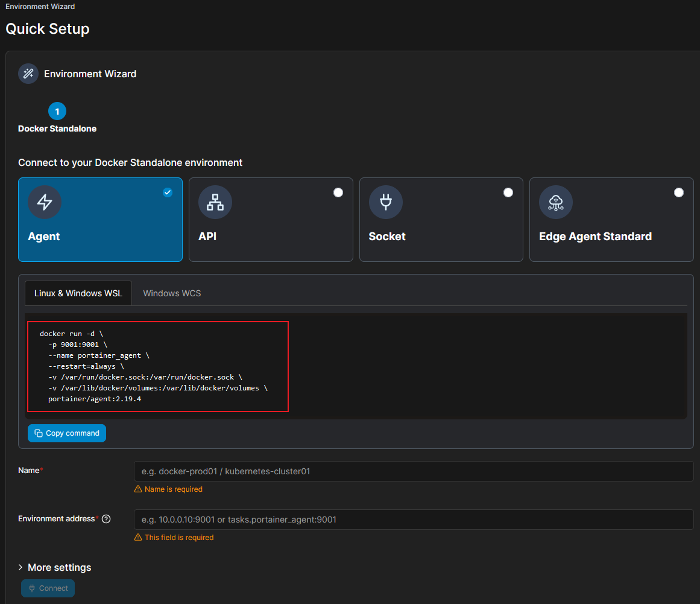The image size is (700, 604).
Task: Click the docker run -d command line
Action: click(71, 334)
